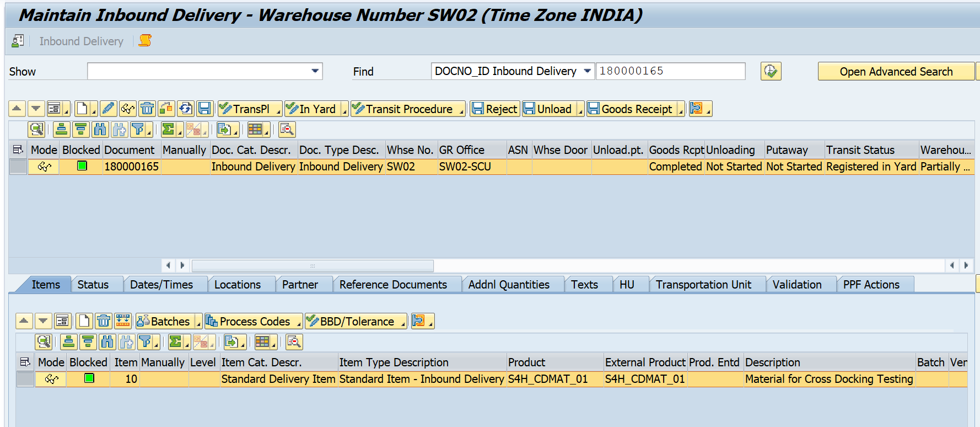Click the Product cell S4H_CDMAT_01
The height and width of the screenshot is (427, 980).
[x=555, y=379]
